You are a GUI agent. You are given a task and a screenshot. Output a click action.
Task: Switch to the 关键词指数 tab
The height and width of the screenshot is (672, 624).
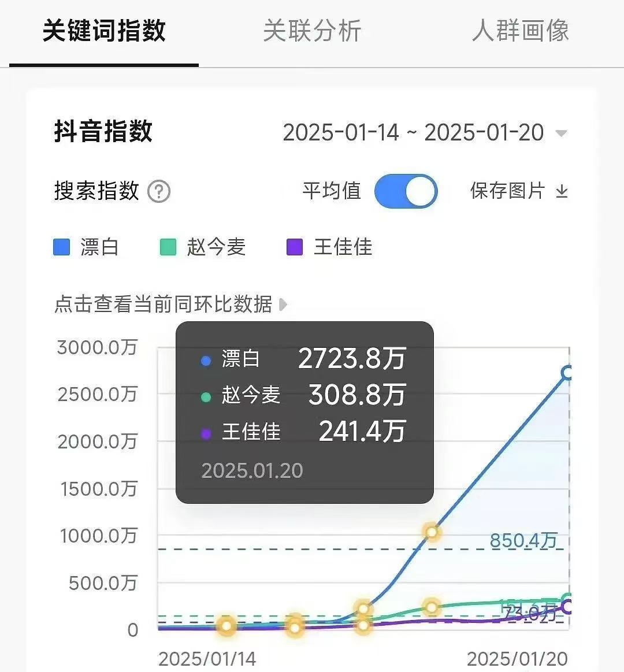(x=104, y=31)
